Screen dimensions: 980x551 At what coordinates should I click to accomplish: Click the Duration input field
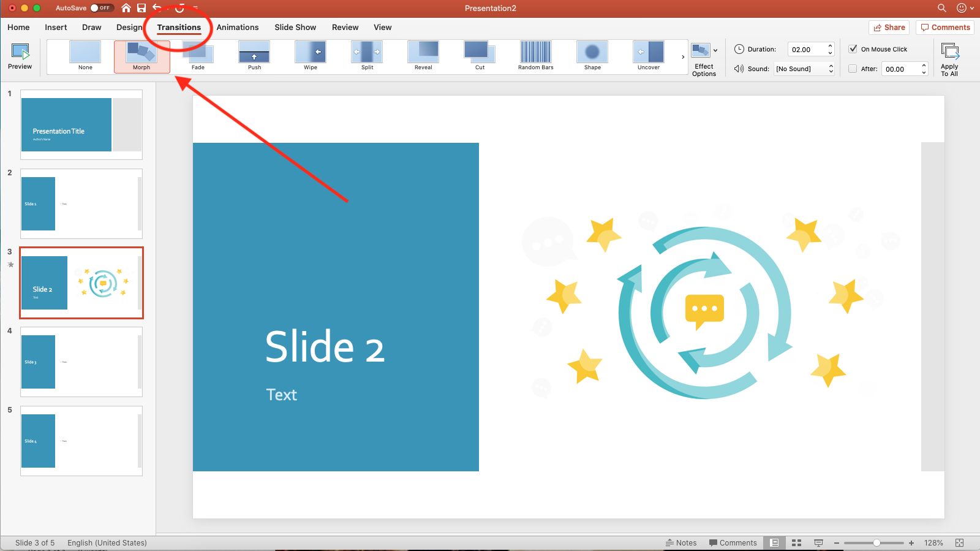click(x=806, y=49)
